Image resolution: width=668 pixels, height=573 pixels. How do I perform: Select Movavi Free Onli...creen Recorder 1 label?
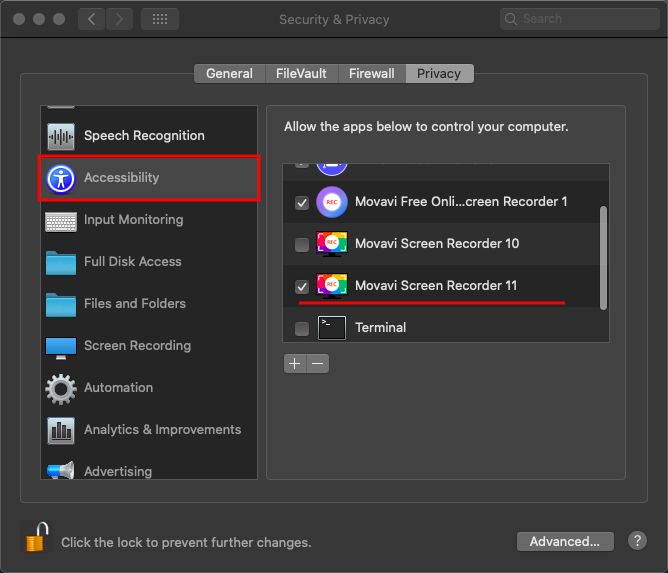click(461, 202)
